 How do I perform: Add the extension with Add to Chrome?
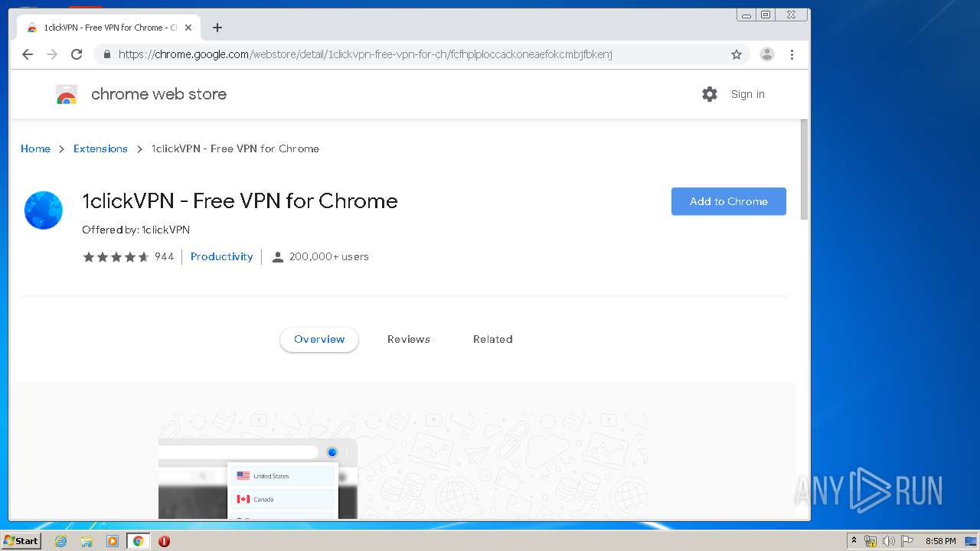pyautogui.click(x=729, y=201)
